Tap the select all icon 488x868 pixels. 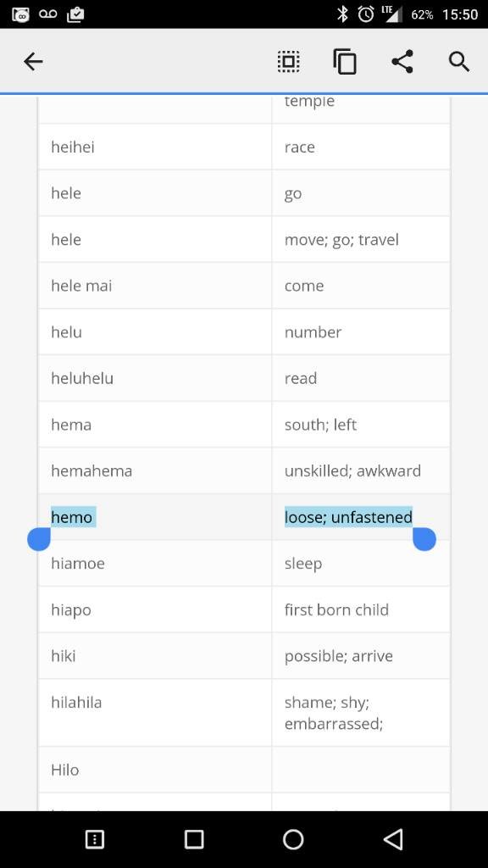click(x=288, y=61)
